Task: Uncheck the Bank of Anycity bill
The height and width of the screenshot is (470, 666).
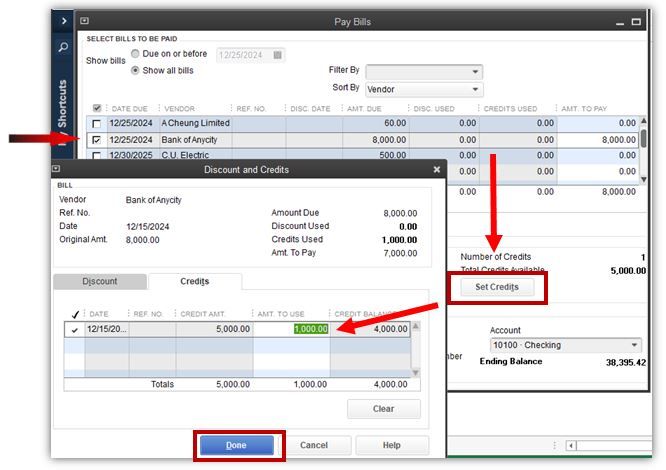Action: (x=96, y=140)
